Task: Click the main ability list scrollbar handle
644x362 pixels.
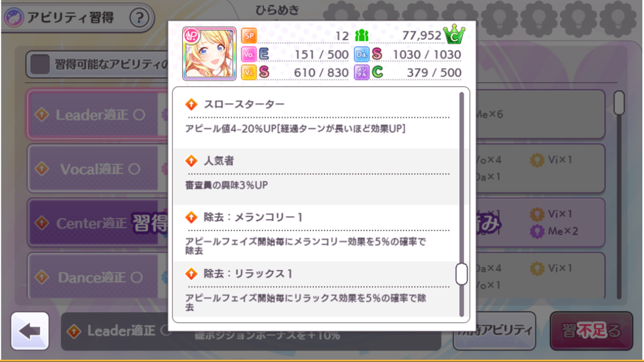Action: click(619, 103)
